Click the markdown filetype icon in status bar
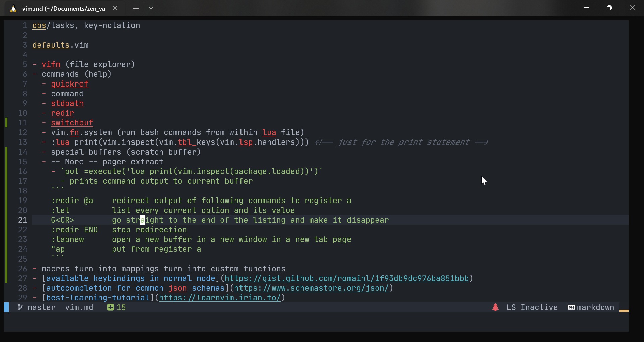The width and height of the screenshot is (644, 342). [x=571, y=307]
